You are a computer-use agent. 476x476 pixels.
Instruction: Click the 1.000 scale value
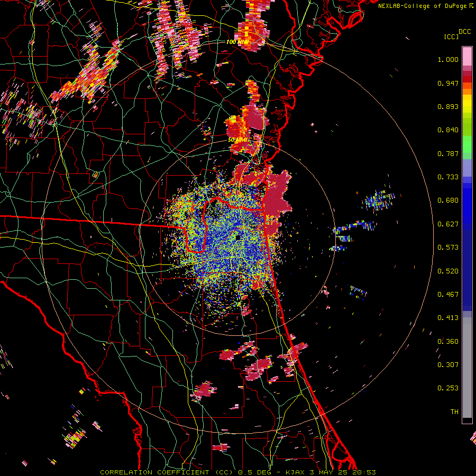coord(448,59)
